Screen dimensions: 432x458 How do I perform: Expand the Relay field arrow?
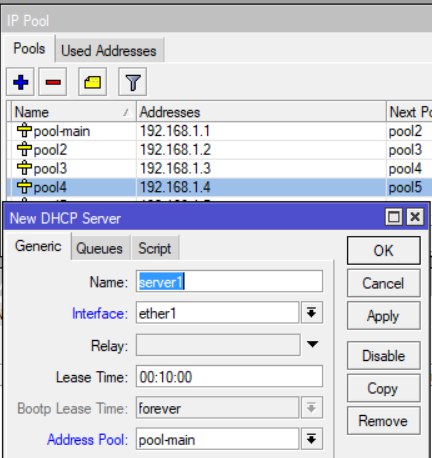click(312, 344)
